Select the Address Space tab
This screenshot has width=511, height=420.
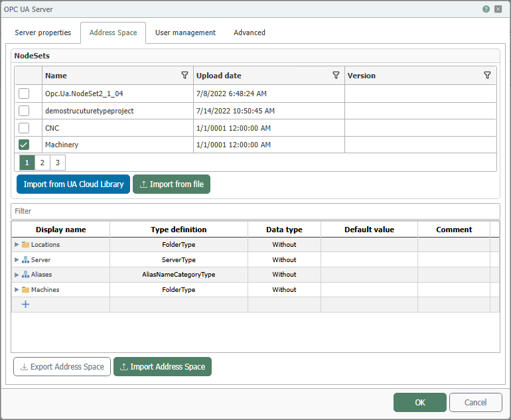pos(113,33)
